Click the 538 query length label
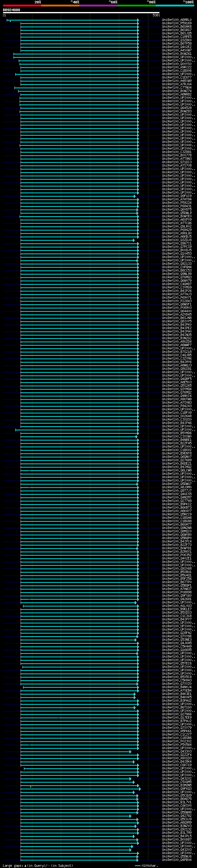The image size is (197, 868). coord(155,15)
